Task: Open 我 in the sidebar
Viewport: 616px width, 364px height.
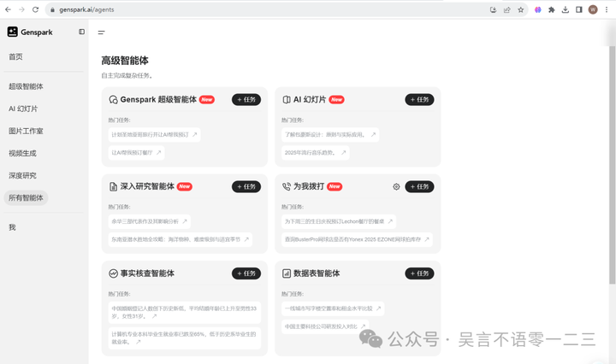Action: (12, 227)
